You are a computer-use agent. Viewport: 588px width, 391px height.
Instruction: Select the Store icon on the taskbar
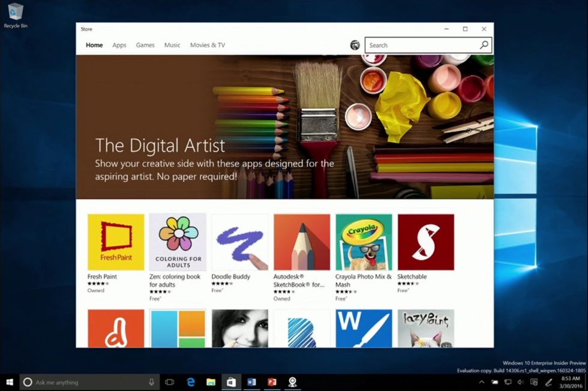click(x=231, y=382)
